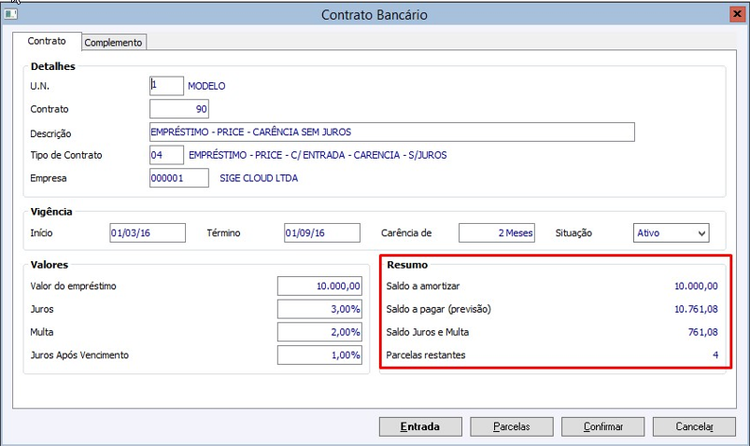Image resolution: width=750 pixels, height=446 pixels.
Task: Click the Valores section heading
Action: (x=49, y=265)
